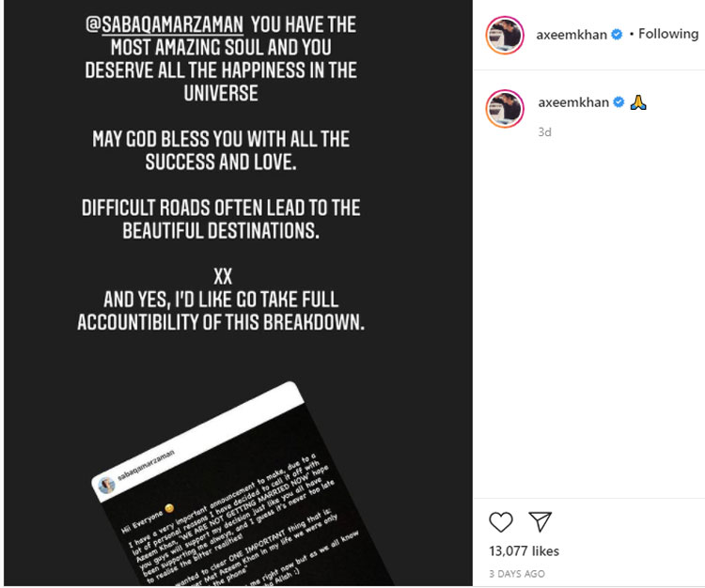Screen dimensions: 705x588
Task: Toggle the Following status for axeemkhan
Action: [x=668, y=34]
